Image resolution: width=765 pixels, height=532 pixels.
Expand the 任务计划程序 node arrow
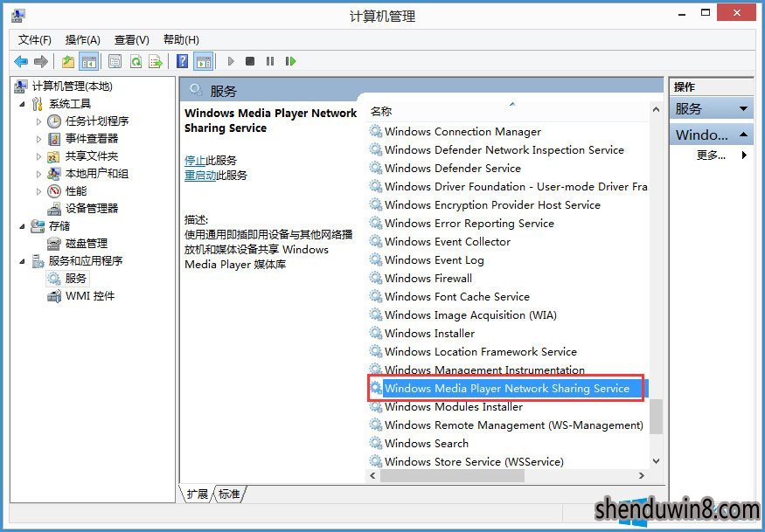[38, 121]
